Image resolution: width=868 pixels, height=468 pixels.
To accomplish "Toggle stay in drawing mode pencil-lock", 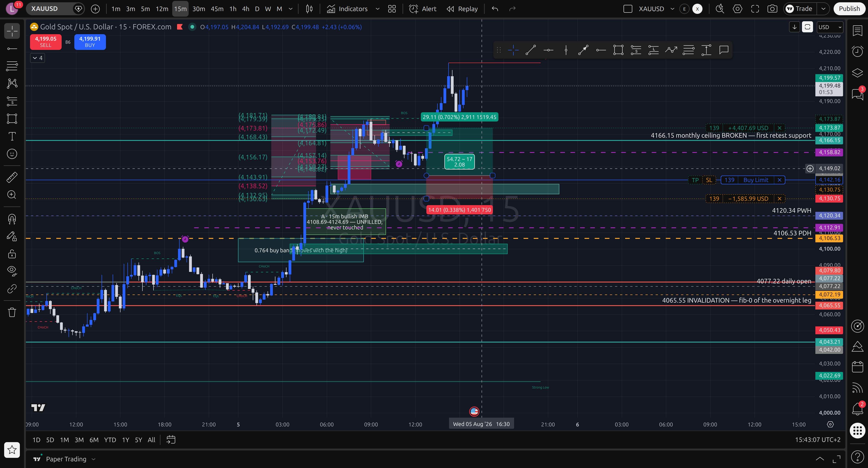I will point(12,236).
